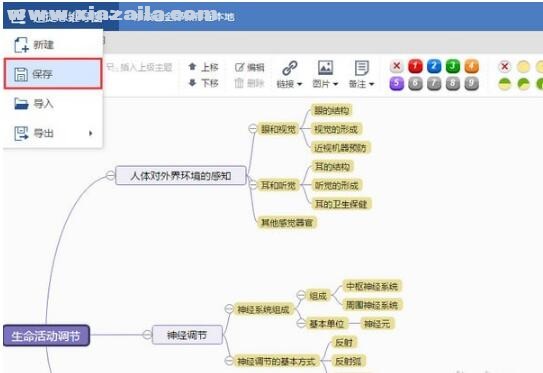This screenshot has width=543, height=373.
Task: Remove progress with the progress X icon
Action: (x=505, y=66)
